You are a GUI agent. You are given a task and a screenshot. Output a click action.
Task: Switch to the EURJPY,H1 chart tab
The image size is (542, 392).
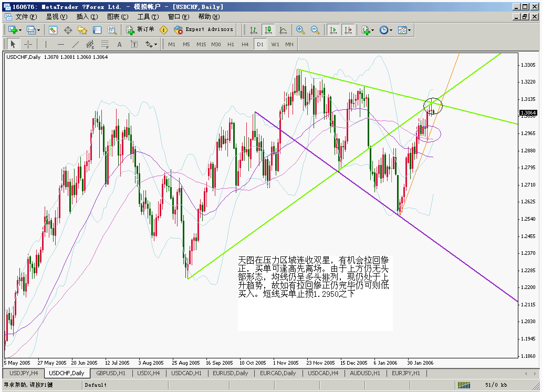406,373
